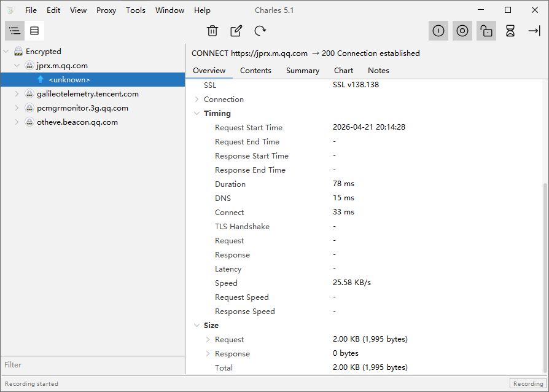
Task: Collapse the Encrypted tree node
Action: pyautogui.click(x=7, y=52)
